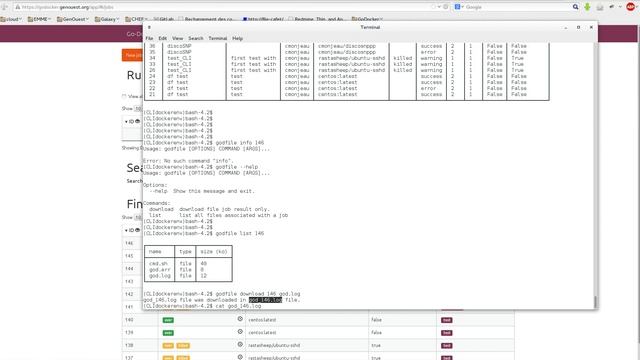This screenshot has height=360, width=640.
Task: Click the kill icon for job 138
Action: coord(240,344)
